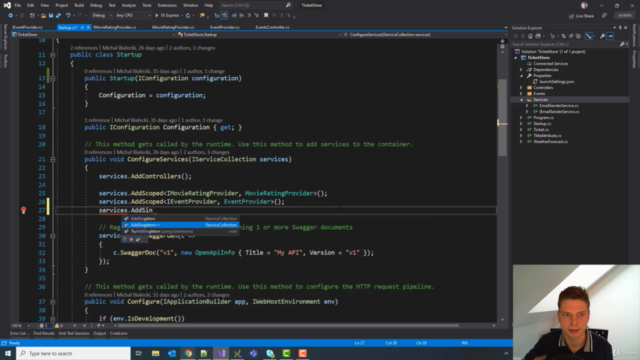Open File Explorer from the taskbar
This screenshot has height=360, width=640.
click(x=156, y=353)
